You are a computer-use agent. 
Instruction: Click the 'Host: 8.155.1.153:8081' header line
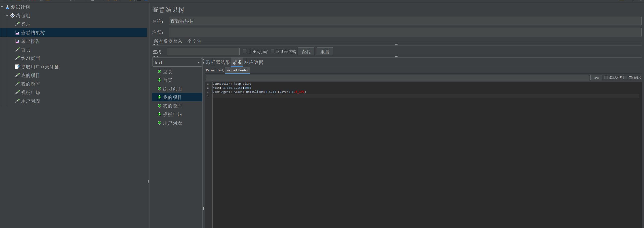(232, 88)
